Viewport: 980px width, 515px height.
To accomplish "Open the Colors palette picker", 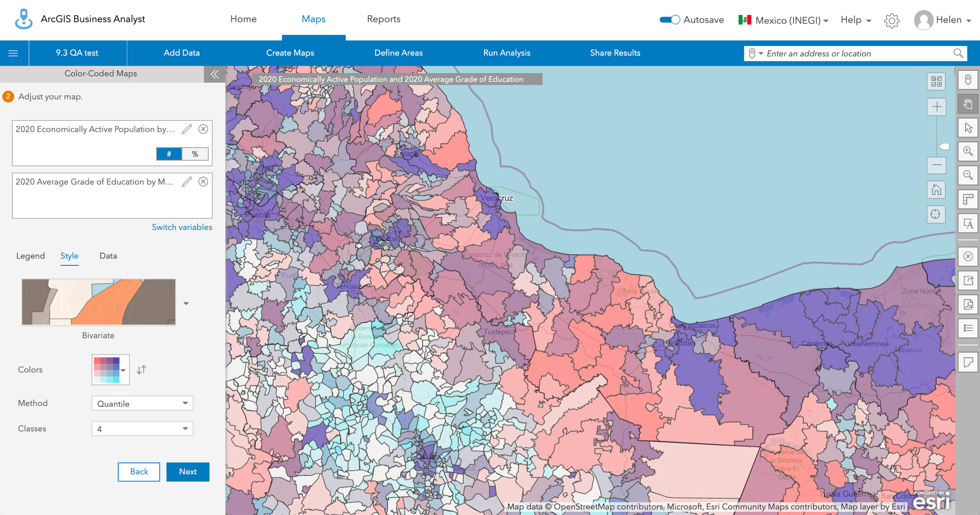I will point(110,370).
